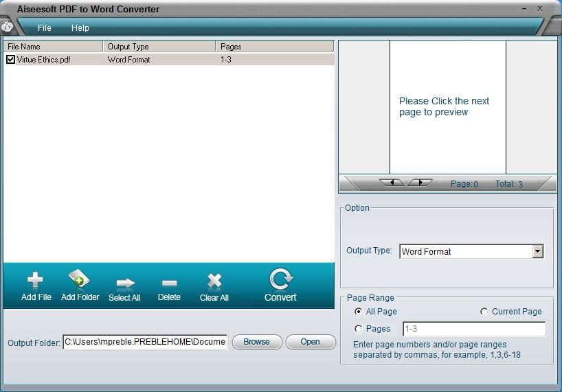
Task: Choose the Pages radio button
Action: point(359,329)
